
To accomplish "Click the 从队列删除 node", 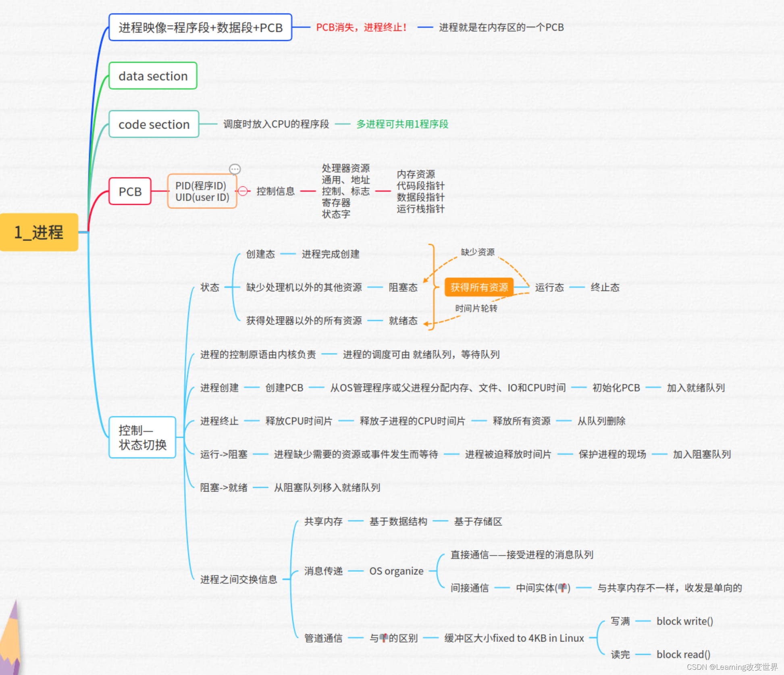I will 601,421.
